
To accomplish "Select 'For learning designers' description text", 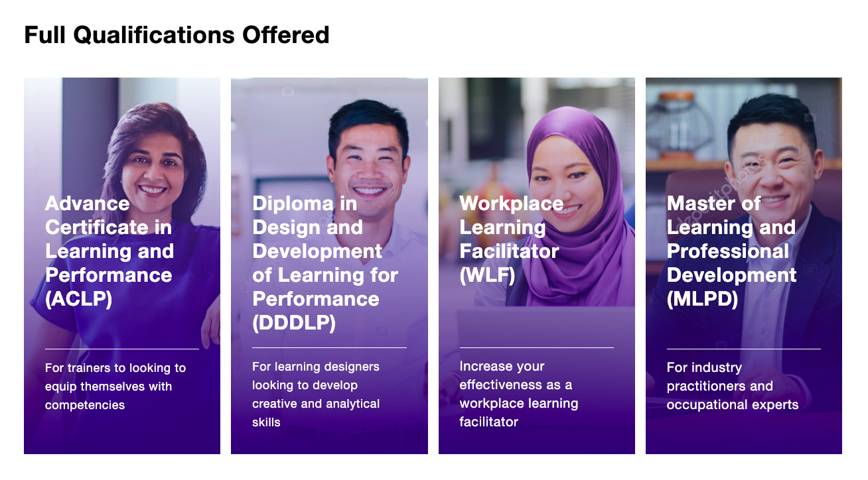I will coord(316,394).
